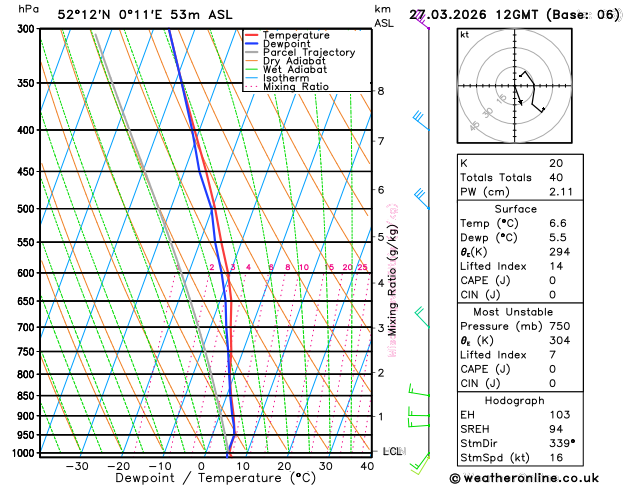Click the 'Wet Adiabat' legend entry
Image resolution: width=629 pixels, height=486 pixels.
pos(286,69)
